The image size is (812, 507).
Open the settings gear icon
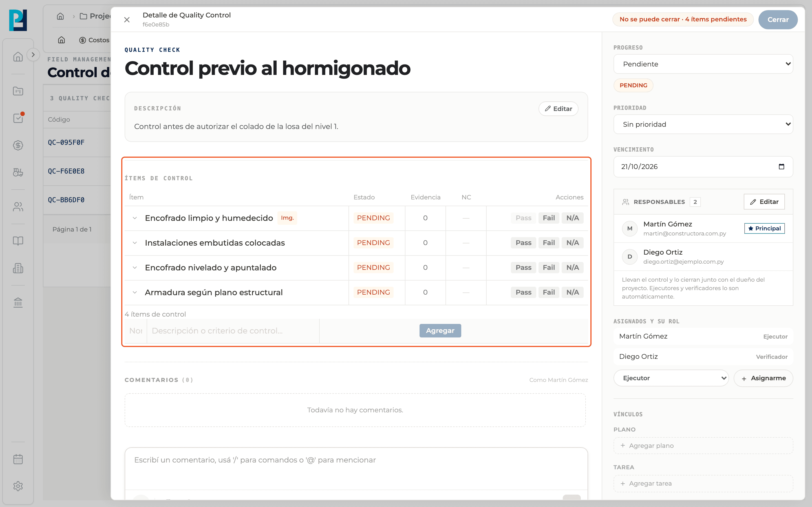pyautogui.click(x=18, y=486)
